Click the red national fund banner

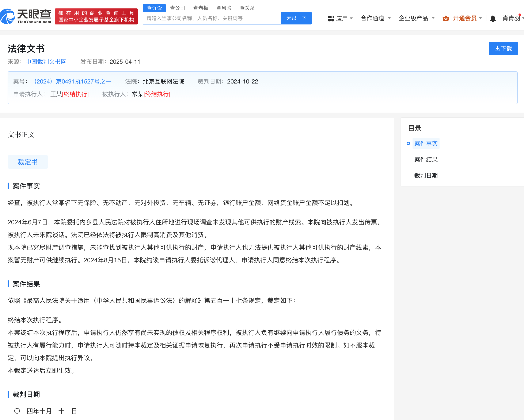coord(96,16)
